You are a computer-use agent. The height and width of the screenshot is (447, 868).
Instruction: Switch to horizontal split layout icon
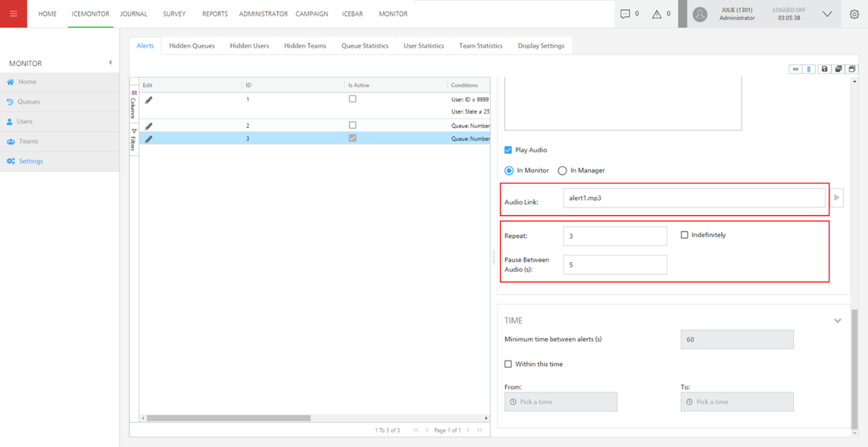pos(796,69)
